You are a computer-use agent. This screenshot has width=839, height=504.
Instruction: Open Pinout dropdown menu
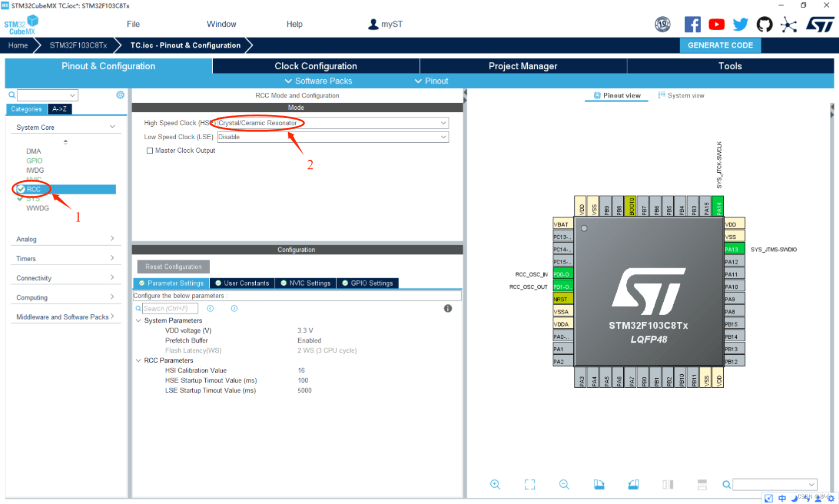pyautogui.click(x=431, y=81)
